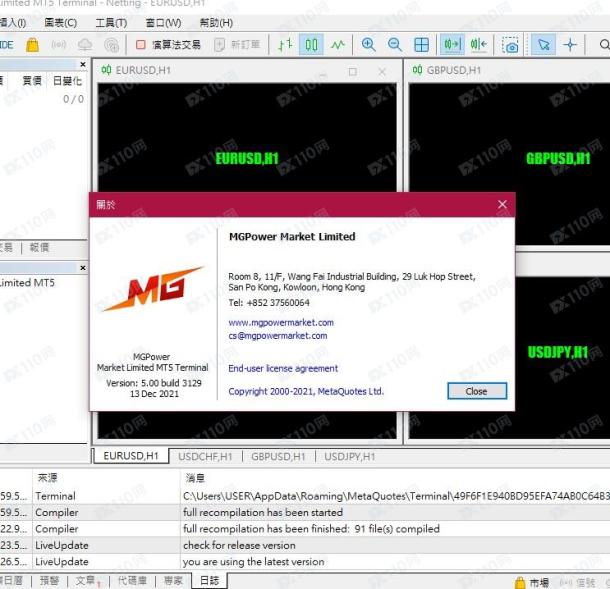610x589 pixels.
Task: Select the Terminal log row
Action: point(305,496)
